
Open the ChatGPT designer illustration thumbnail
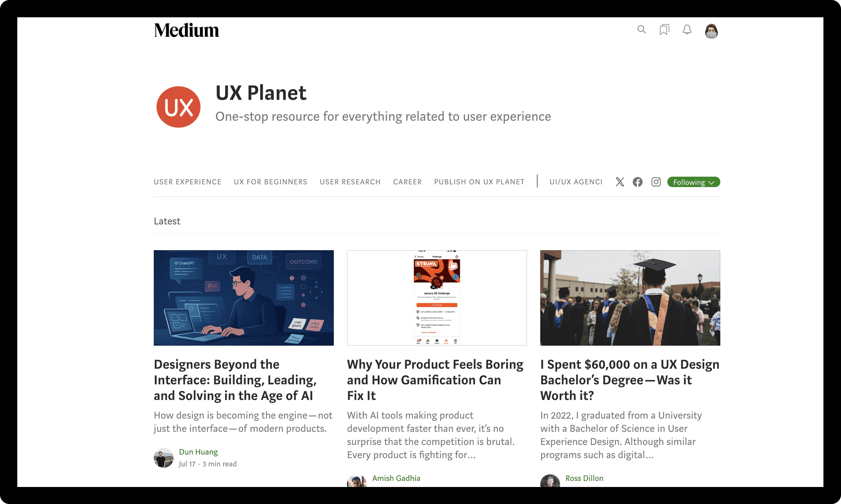244,298
